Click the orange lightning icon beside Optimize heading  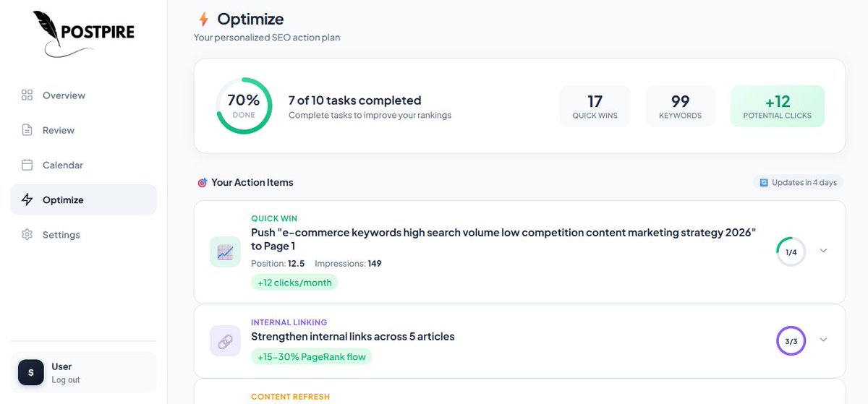point(203,19)
